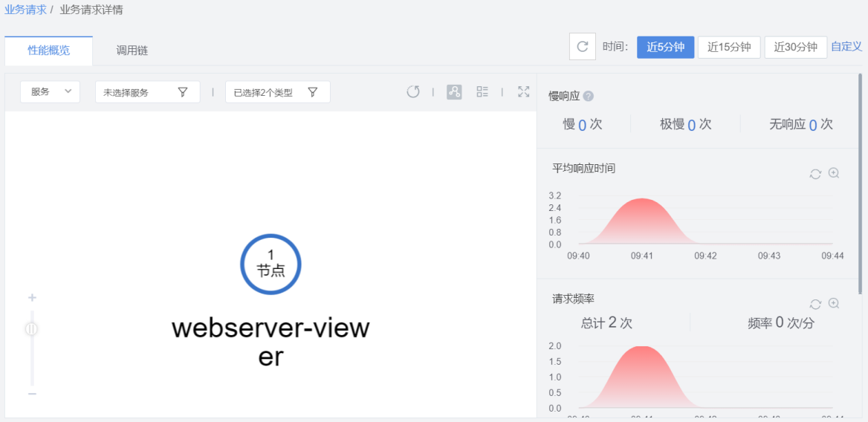Zoom in on the 平均响应时间 chart

coord(834,173)
